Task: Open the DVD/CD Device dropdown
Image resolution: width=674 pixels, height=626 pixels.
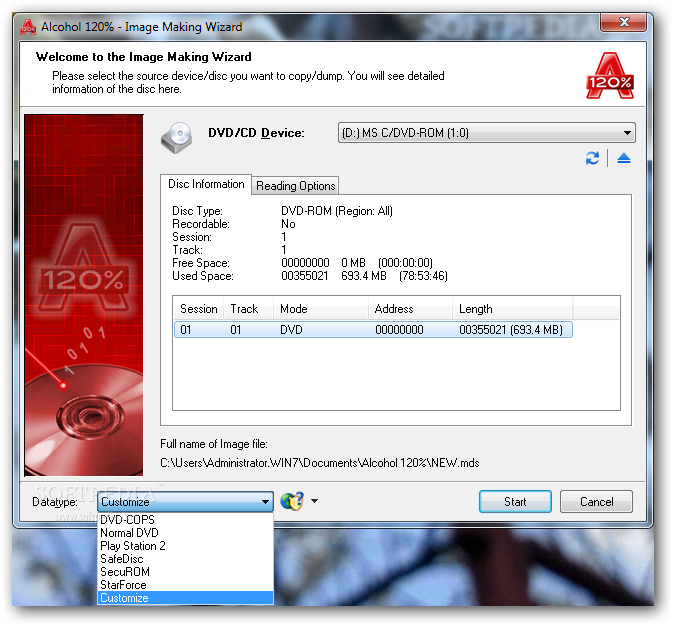Action: tap(487, 133)
